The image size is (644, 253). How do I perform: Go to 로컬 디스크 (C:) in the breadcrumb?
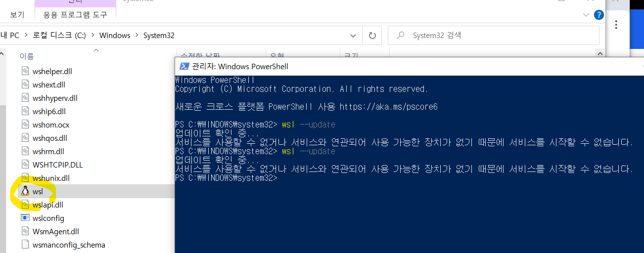click(x=59, y=36)
